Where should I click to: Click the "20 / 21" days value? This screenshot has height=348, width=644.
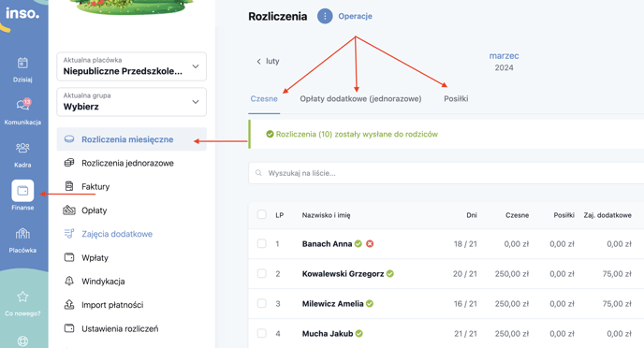(x=465, y=274)
